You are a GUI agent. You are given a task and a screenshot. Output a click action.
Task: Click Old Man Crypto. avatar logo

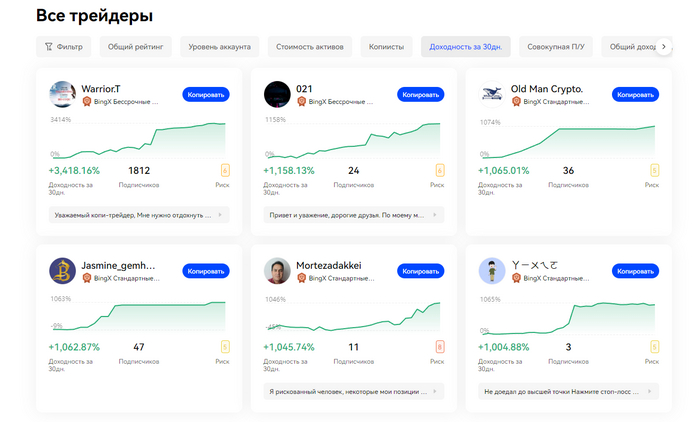pos(491,94)
